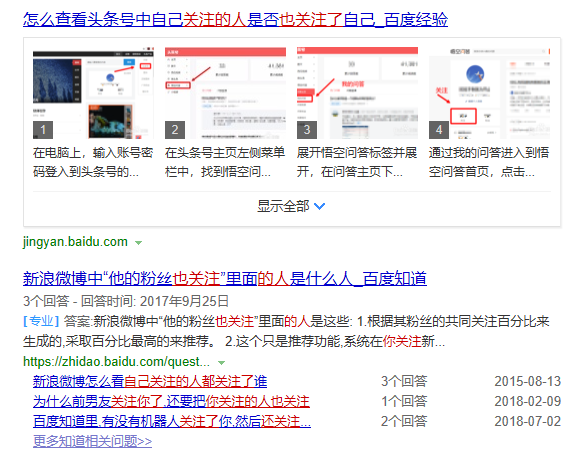Click the [专业] tag in snippet
Viewport: 579px width, 453px height.
[x=41, y=321]
